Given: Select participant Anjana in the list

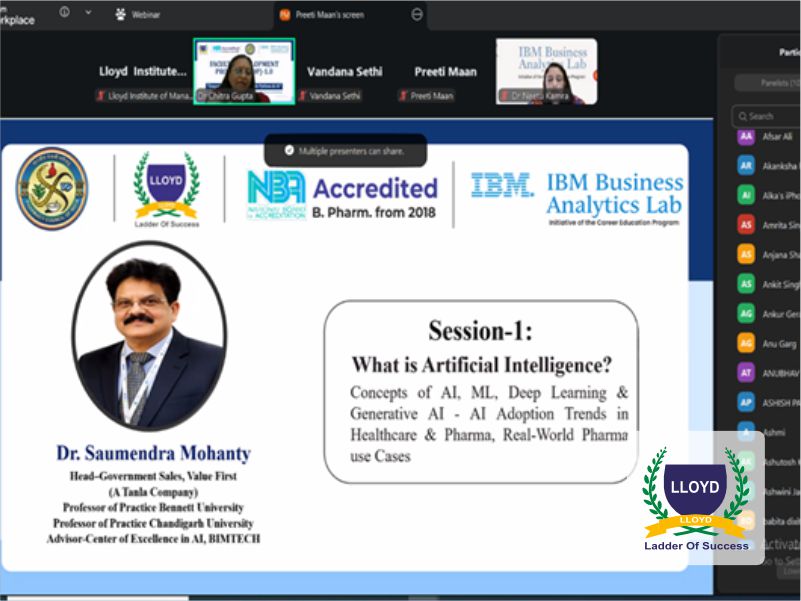Looking at the screenshot, I should pos(768,255).
